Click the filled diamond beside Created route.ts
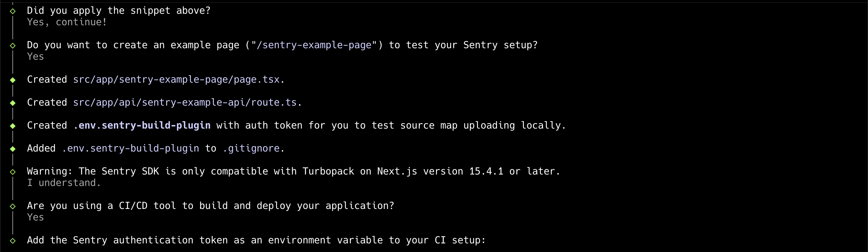The width and height of the screenshot is (868, 252). tap(13, 103)
